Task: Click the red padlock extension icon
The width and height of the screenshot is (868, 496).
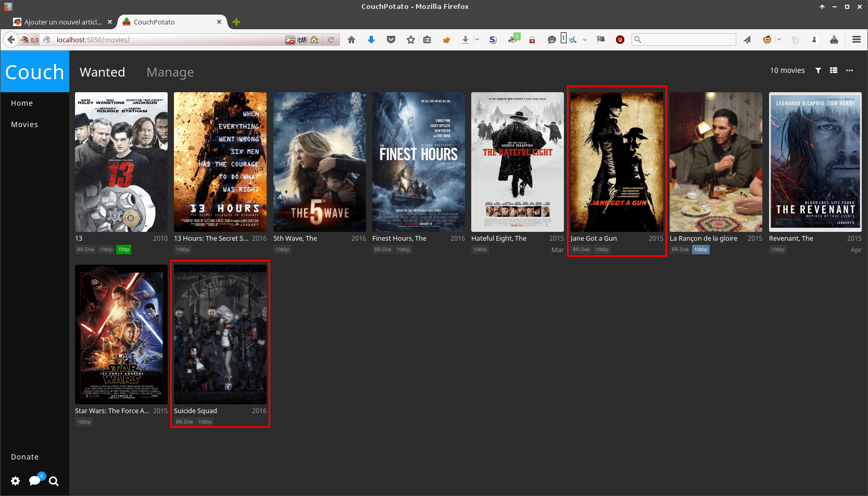Action: [x=532, y=40]
